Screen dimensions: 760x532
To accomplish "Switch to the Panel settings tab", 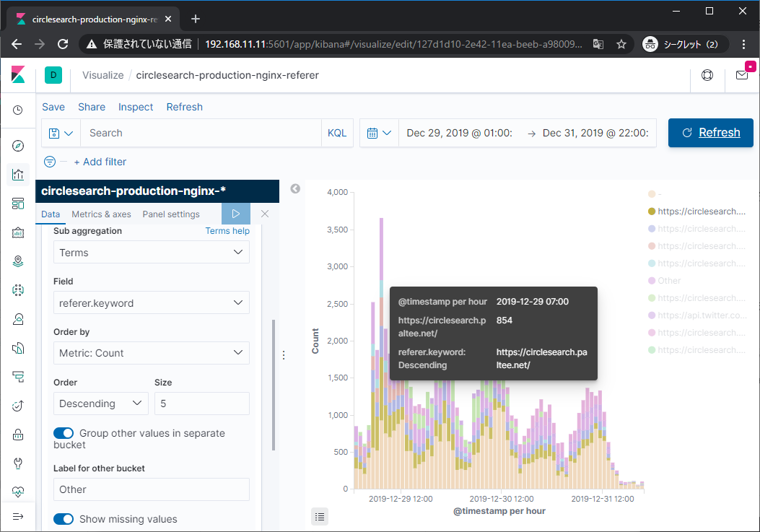I will (x=171, y=214).
